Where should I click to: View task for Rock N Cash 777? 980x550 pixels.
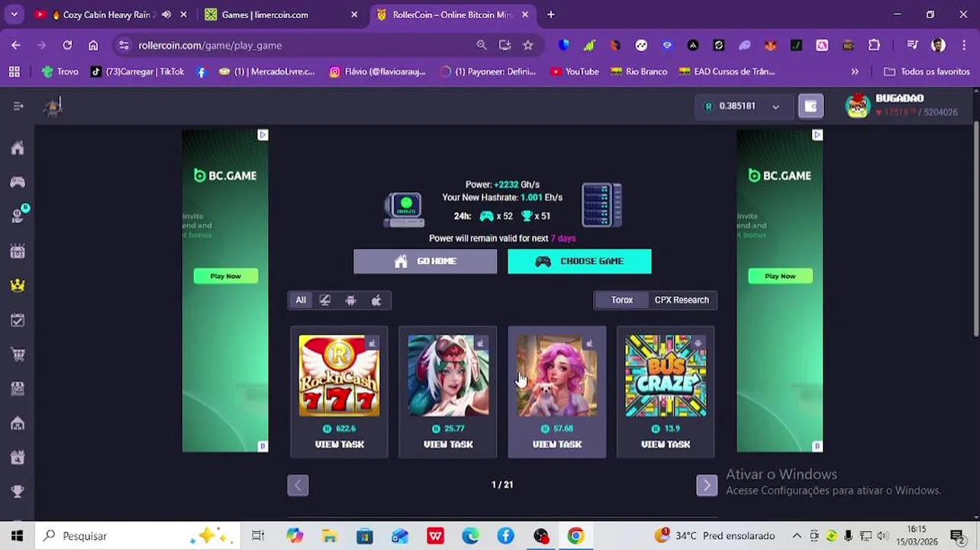click(x=340, y=444)
